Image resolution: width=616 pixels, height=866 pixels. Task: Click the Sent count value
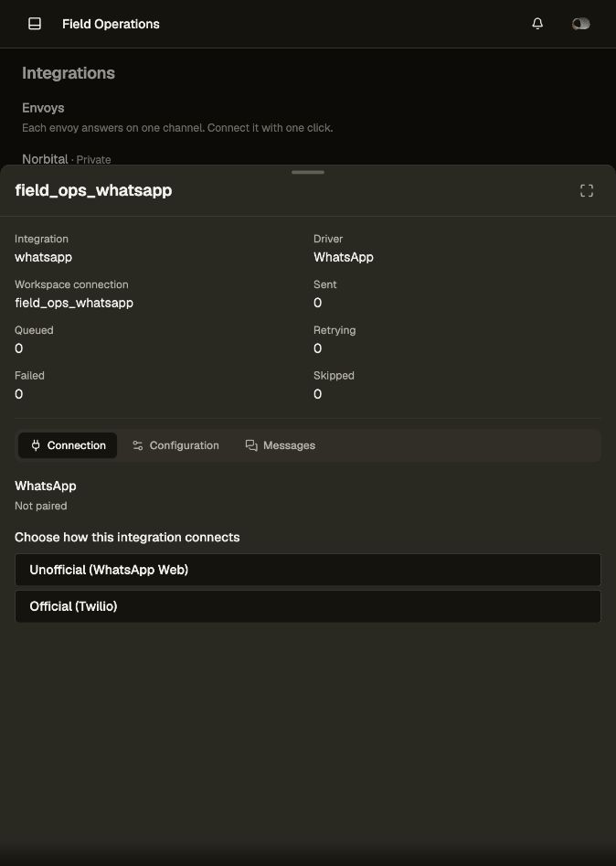(x=317, y=303)
